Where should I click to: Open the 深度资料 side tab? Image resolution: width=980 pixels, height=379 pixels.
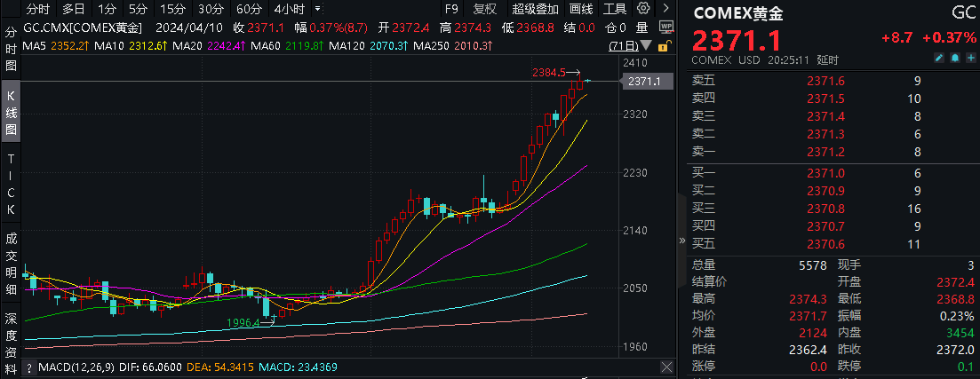(x=11, y=342)
